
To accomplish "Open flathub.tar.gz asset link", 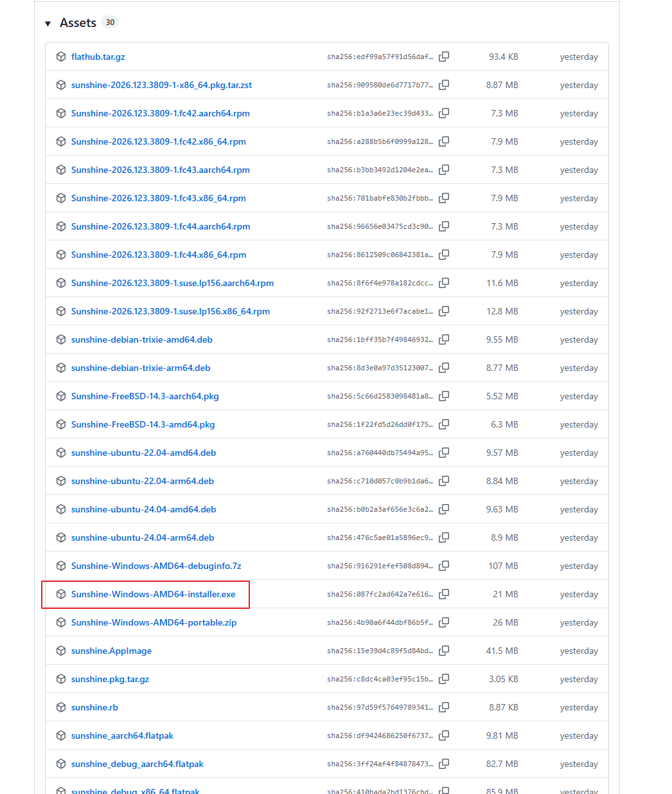I will tap(98, 57).
